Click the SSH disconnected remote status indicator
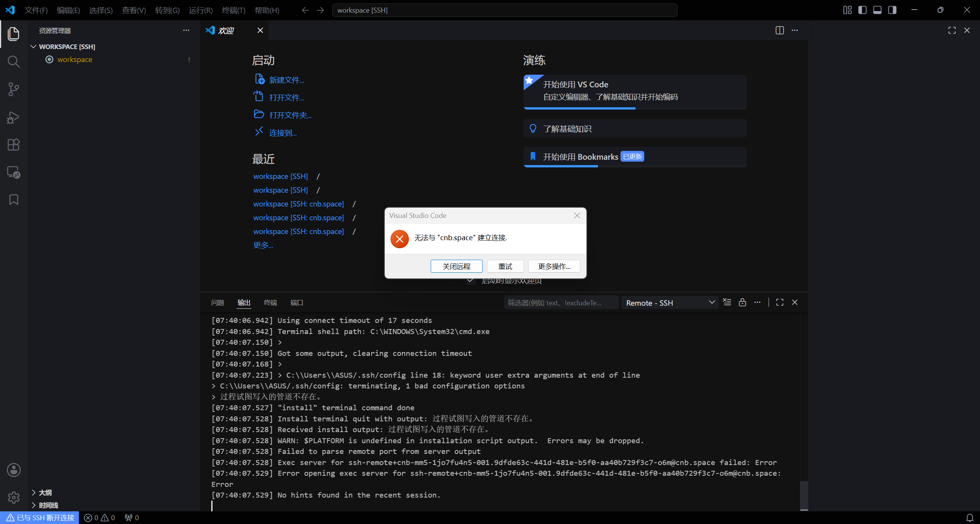 40,518
